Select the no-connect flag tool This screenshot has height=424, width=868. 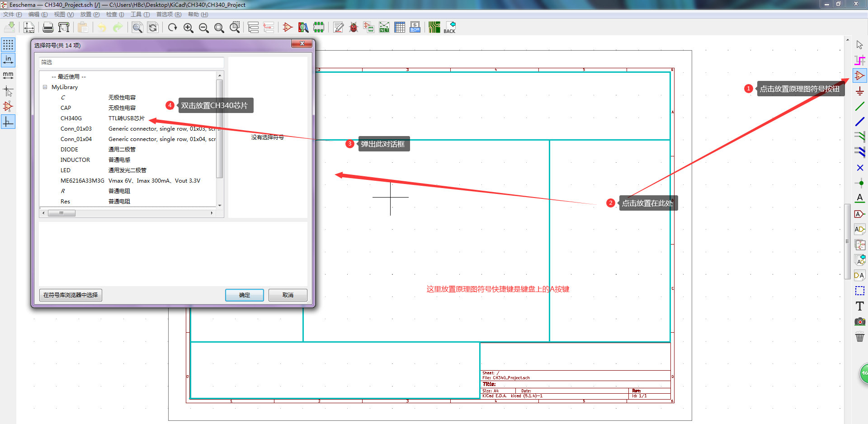860,168
